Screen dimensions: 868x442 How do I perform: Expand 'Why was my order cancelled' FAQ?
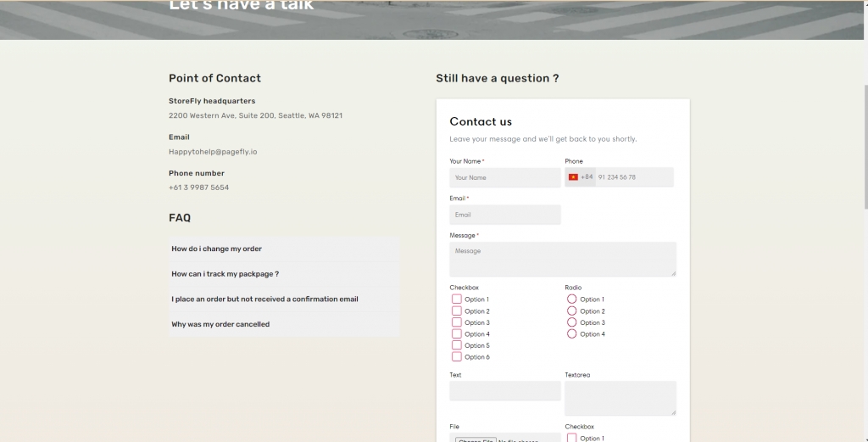(284, 324)
